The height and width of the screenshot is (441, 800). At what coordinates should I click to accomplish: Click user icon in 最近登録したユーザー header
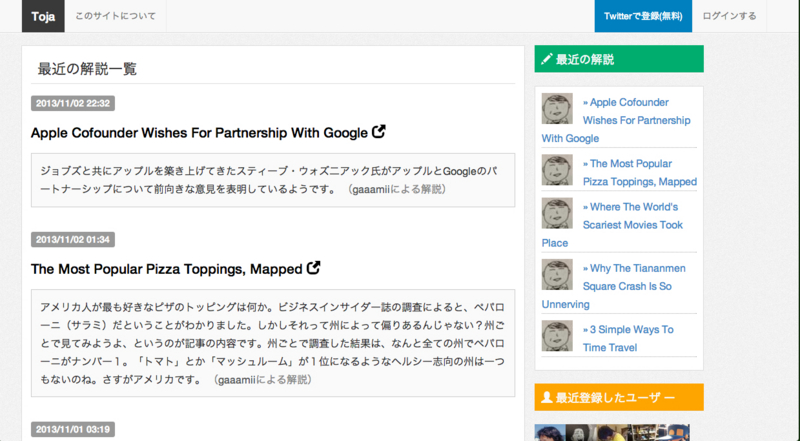[x=546, y=397]
